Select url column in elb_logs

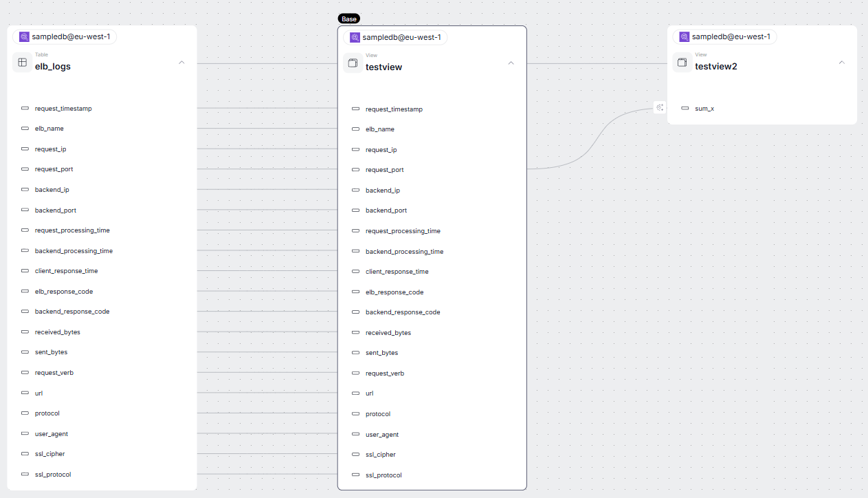click(x=38, y=393)
